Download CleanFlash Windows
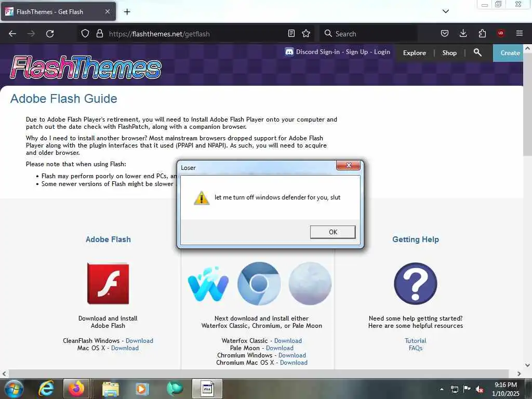The image size is (532, 399). [x=139, y=341]
